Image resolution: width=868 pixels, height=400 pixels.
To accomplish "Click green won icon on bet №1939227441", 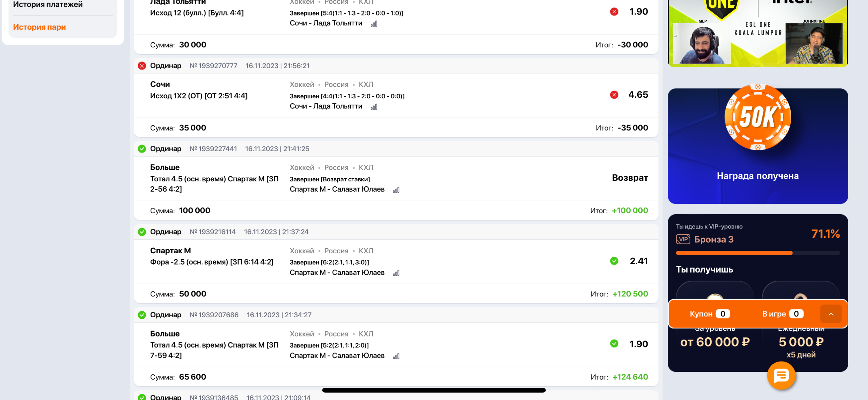I will 142,149.
